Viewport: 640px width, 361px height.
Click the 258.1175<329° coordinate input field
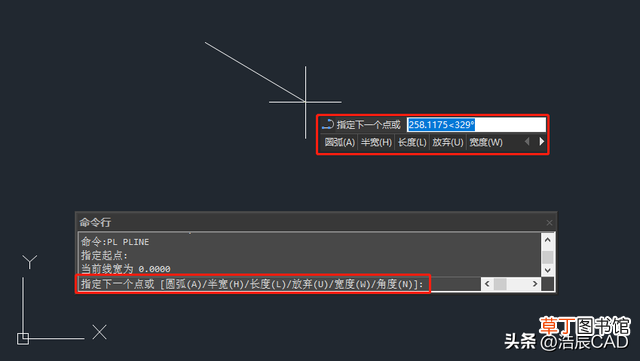tap(476, 125)
